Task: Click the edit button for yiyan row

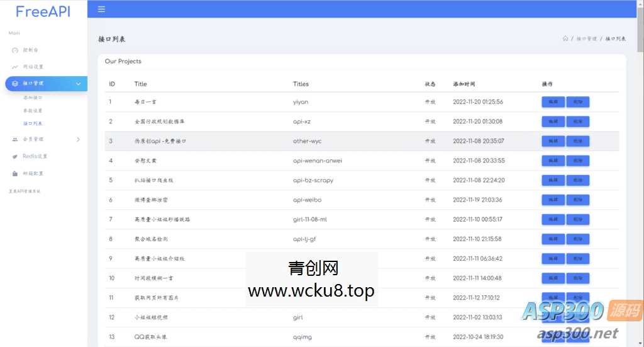Action: 553,102
